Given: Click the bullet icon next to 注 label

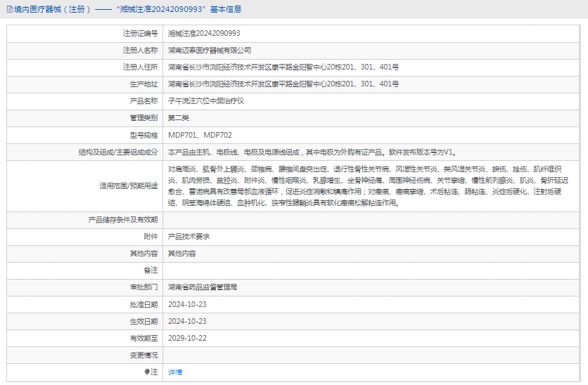Looking at the screenshot, I should tap(147, 372).
